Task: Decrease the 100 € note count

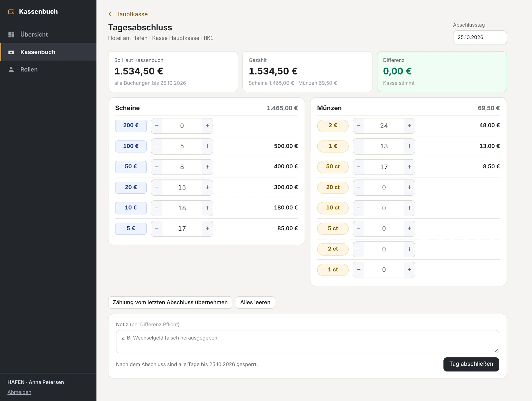Action: [157, 146]
